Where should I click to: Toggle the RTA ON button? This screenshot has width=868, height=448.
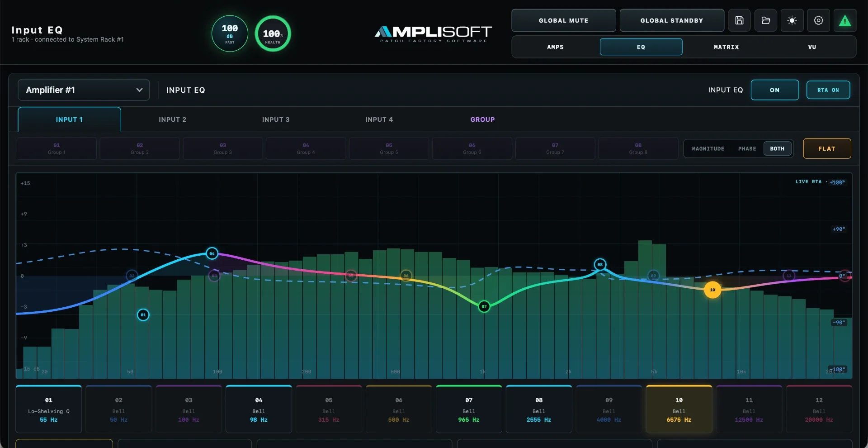(828, 90)
